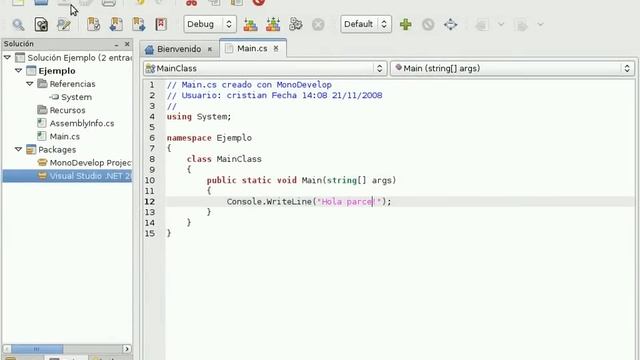Click the four-arrows fullscreen toggle icon
Image resolution: width=640 pixels, height=360 pixels.
click(450, 24)
